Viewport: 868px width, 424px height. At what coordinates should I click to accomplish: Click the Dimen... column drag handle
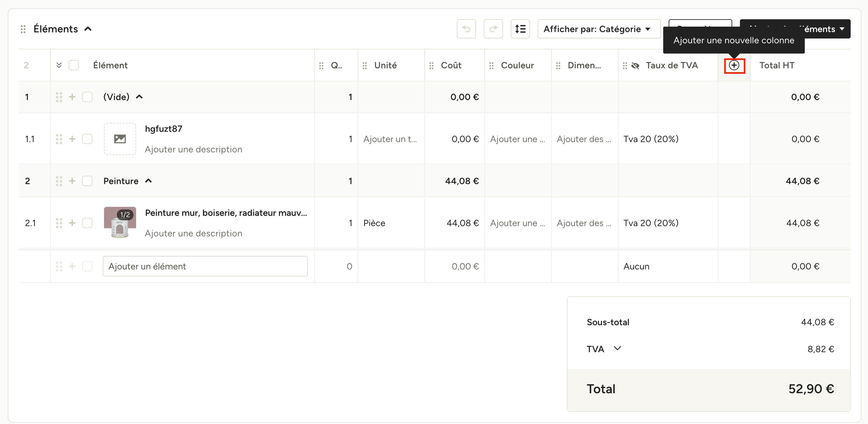tap(558, 66)
